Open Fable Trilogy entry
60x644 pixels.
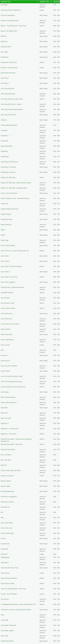click(5, 240)
